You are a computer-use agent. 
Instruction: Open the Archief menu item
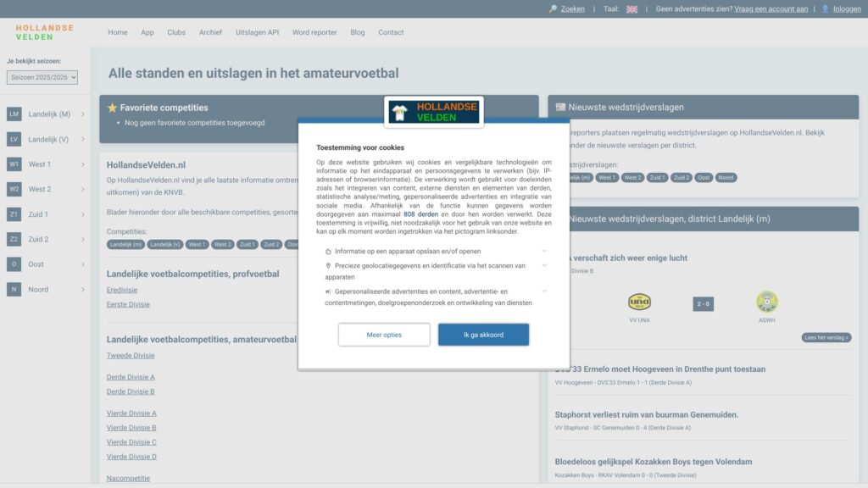210,32
